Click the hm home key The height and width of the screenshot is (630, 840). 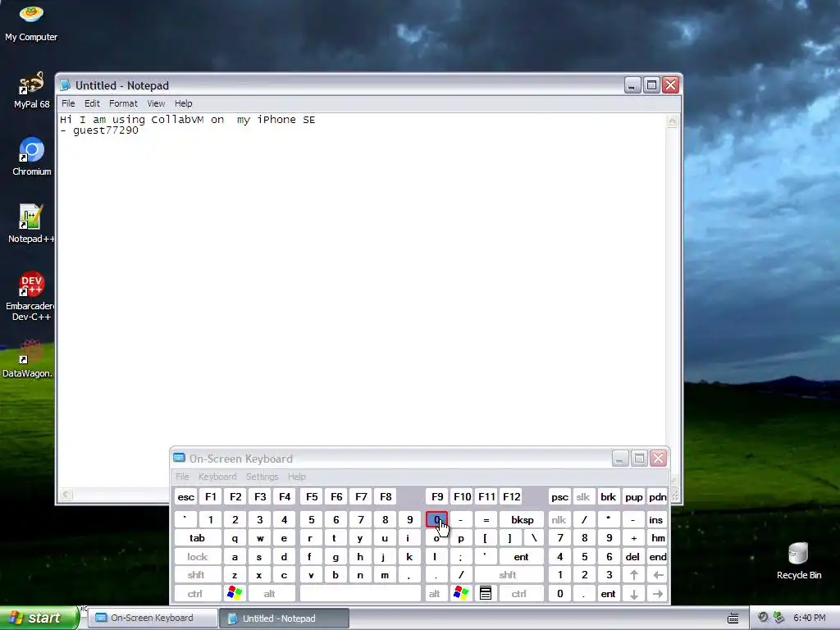point(658,538)
